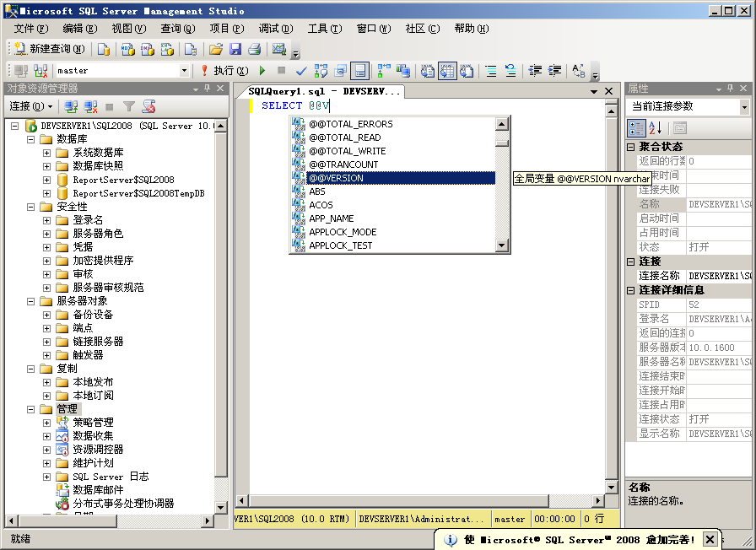The image size is (756, 550).
Task: Choose @@VERSION in the IntelliSense list
Action: (393, 178)
